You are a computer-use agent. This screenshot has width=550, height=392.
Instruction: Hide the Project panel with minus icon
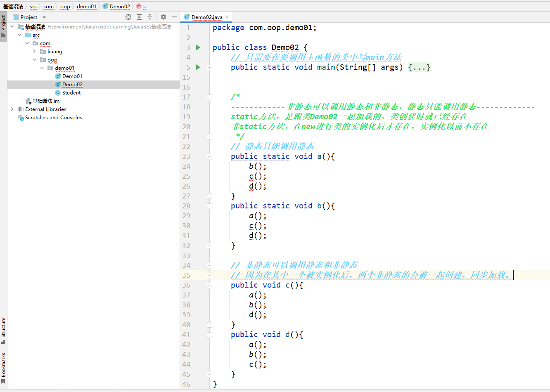174,17
